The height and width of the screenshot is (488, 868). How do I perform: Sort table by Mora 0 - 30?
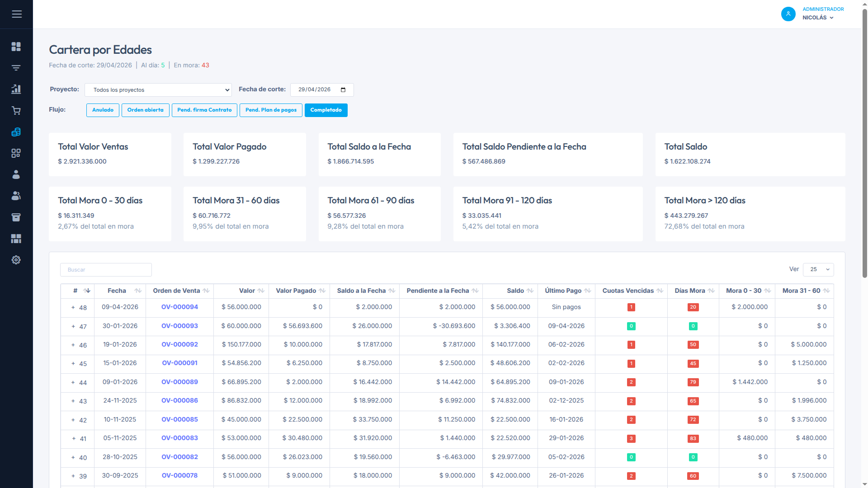(768, 291)
